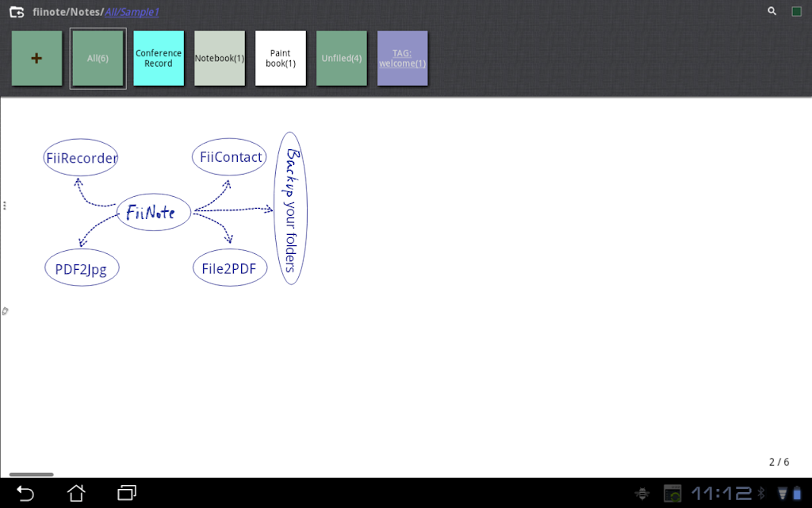Click the folder back icon beside fiinote path
812x508 pixels.
click(x=17, y=11)
